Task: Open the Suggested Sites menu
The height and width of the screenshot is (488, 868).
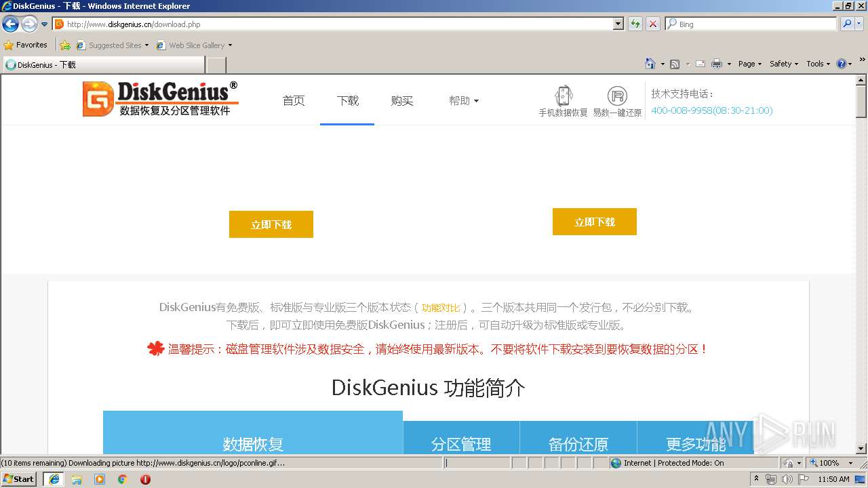Action: [x=112, y=45]
